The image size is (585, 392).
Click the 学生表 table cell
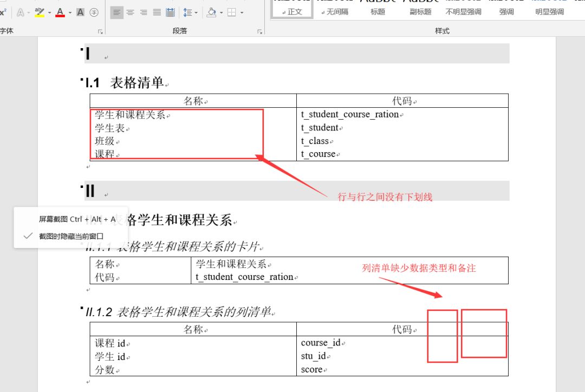[x=109, y=128]
